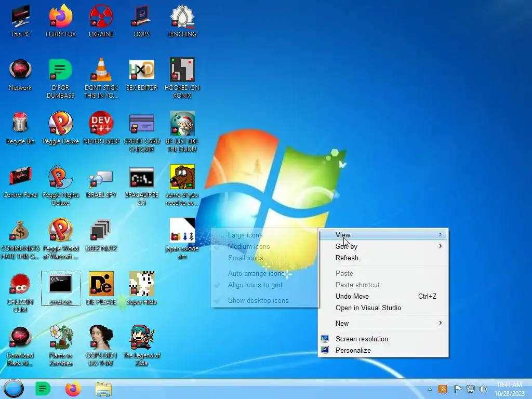The width and height of the screenshot is (532, 399).
Task: Select the Peggle Deluxe shortcut
Action: click(61, 128)
